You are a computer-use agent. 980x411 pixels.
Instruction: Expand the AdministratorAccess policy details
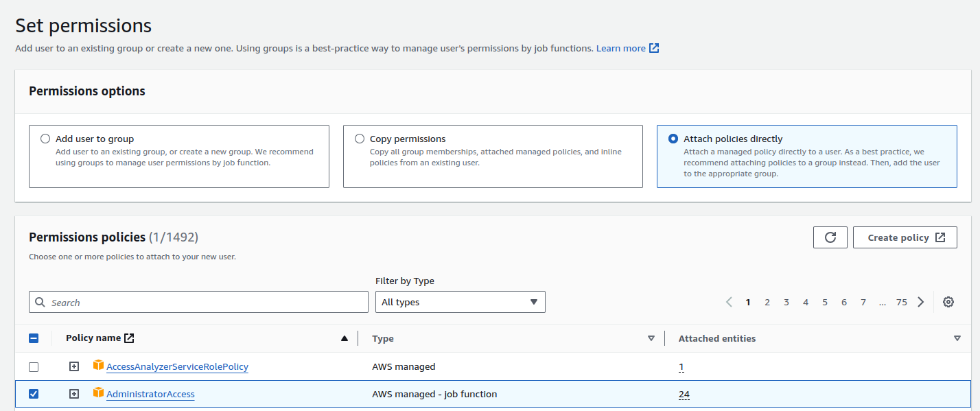pyautogui.click(x=73, y=393)
